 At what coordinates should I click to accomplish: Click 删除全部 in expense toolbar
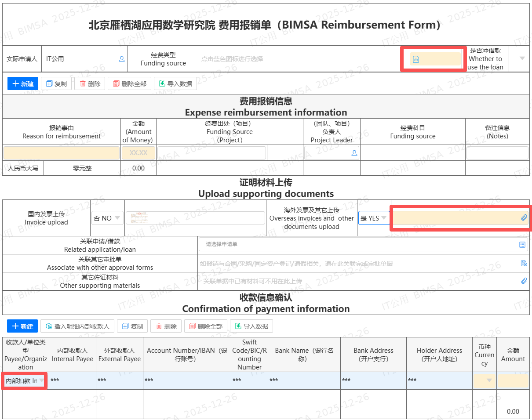[x=129, y=83]
